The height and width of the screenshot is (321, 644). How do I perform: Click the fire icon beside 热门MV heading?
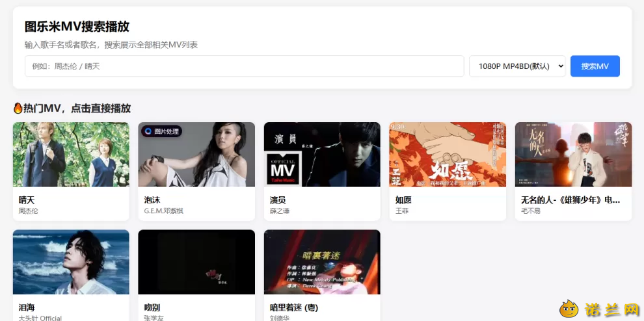point(18,109)
